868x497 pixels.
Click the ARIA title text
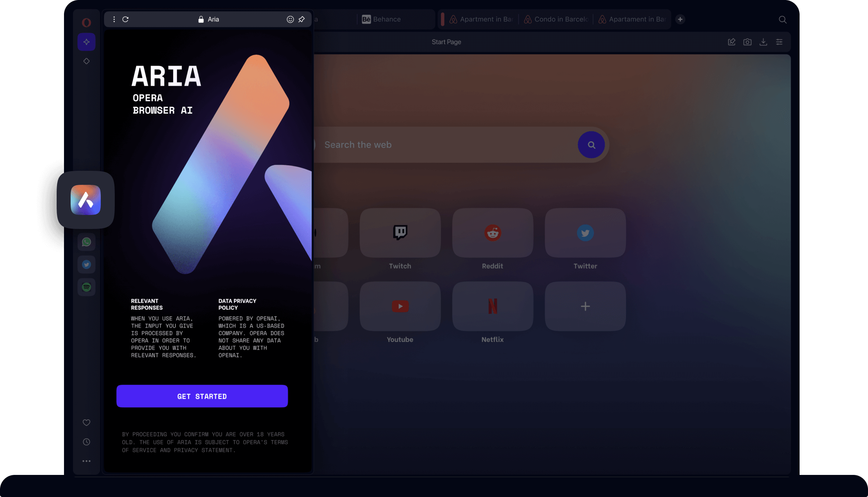pos(166,76)
